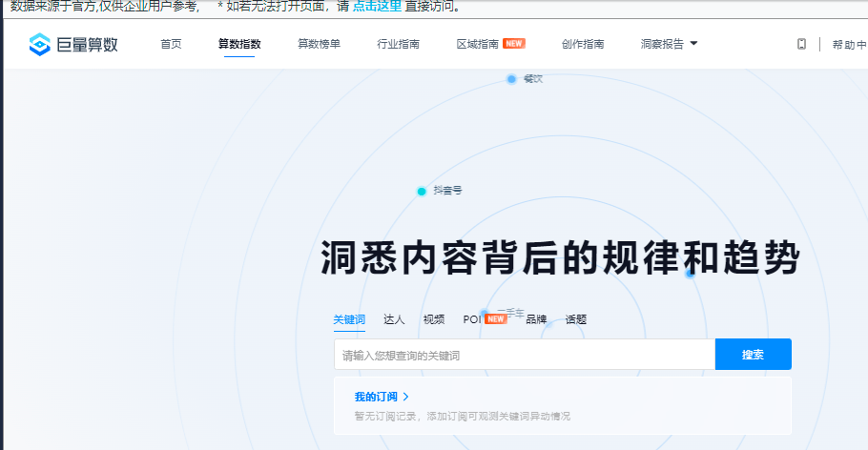The height and width of the screenshot is (450, 868).
Task: Click the 点击这里 direct access link
Action: pyautogui.click(x=377, y=7)
